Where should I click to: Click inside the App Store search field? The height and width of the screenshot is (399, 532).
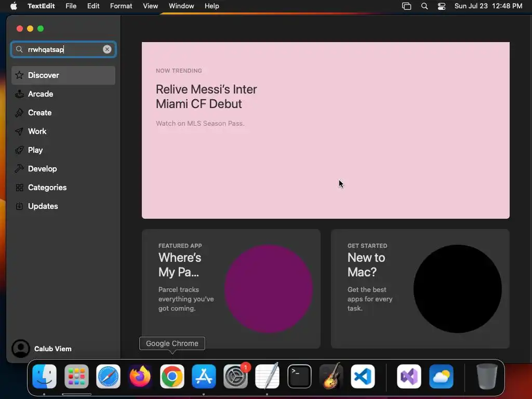click(x=63, y=49)
